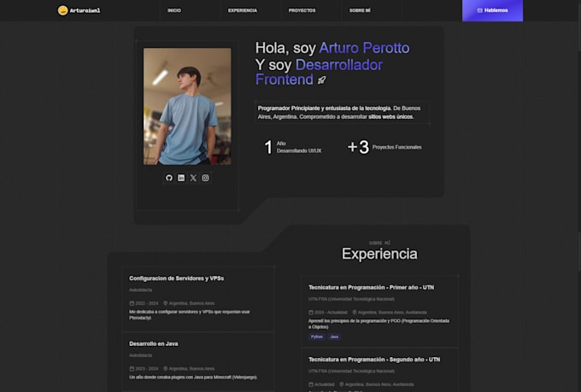
Task: Go to SOBRE MÍ in navigation bar
Action: click(360, 10)
